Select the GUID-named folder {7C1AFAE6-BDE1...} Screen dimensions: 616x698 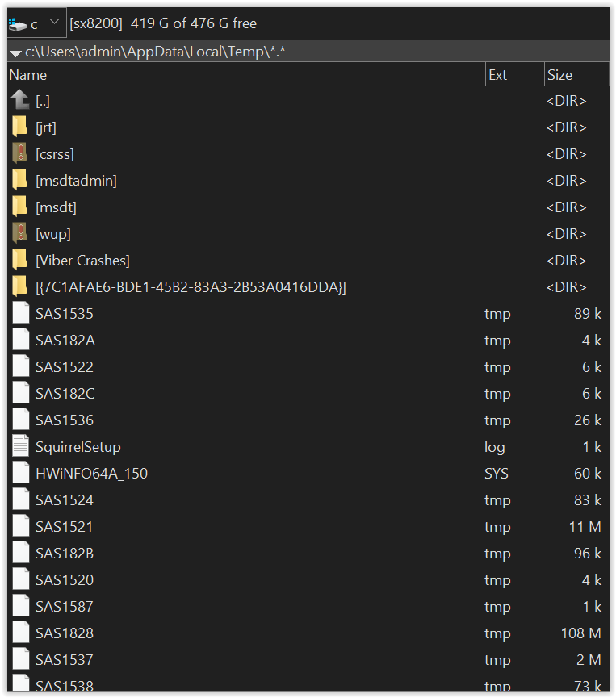coord(191,287)
